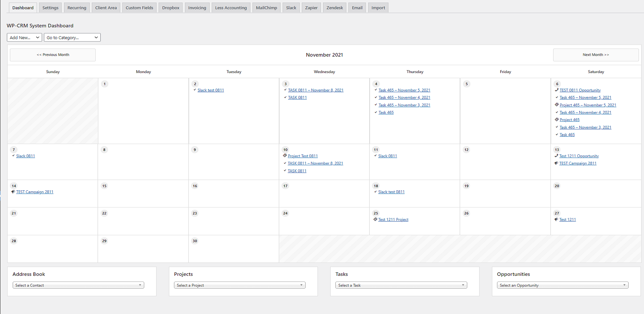Go to the Previous Month
This screenshot has width=644, height=314.
coord(53,55)
